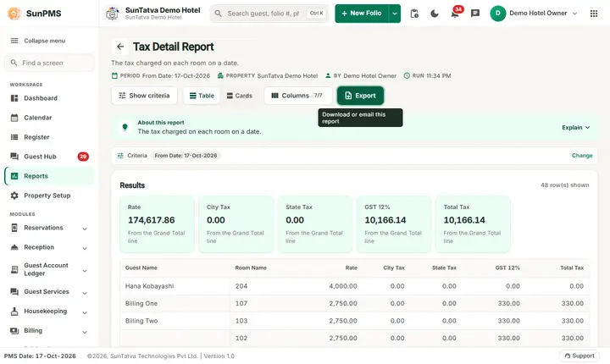610x364 pixels.
Task: Click Billing Two row name
Action: (141, 321)
